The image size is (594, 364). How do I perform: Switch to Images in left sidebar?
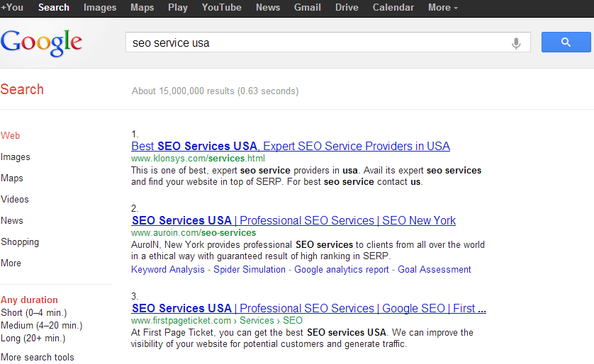point(16,157)
